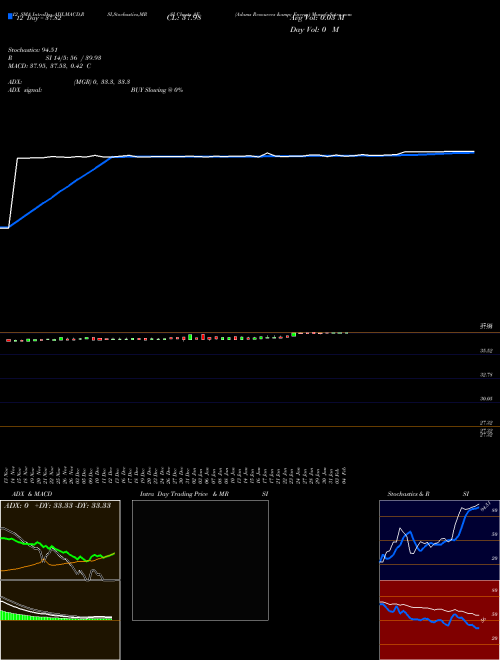Click the "Day Vol: 0 M" label
This screenshot has height=660, width=500.
click(314, 30)
